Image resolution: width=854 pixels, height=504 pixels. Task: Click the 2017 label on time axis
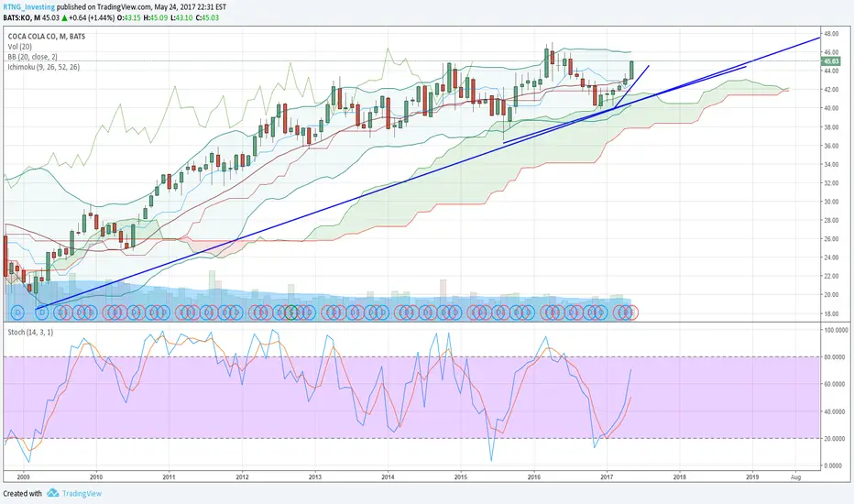(607, 477)
